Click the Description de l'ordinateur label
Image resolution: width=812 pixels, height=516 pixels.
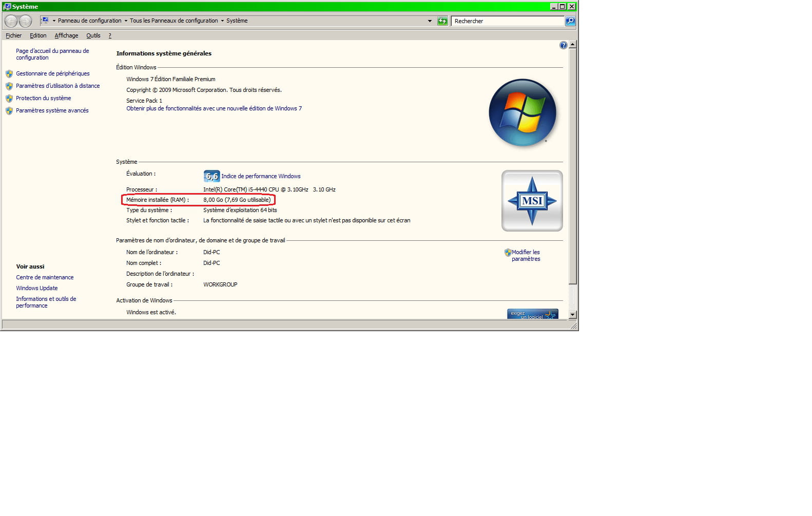pyautogui.click(x=160, y=274)
